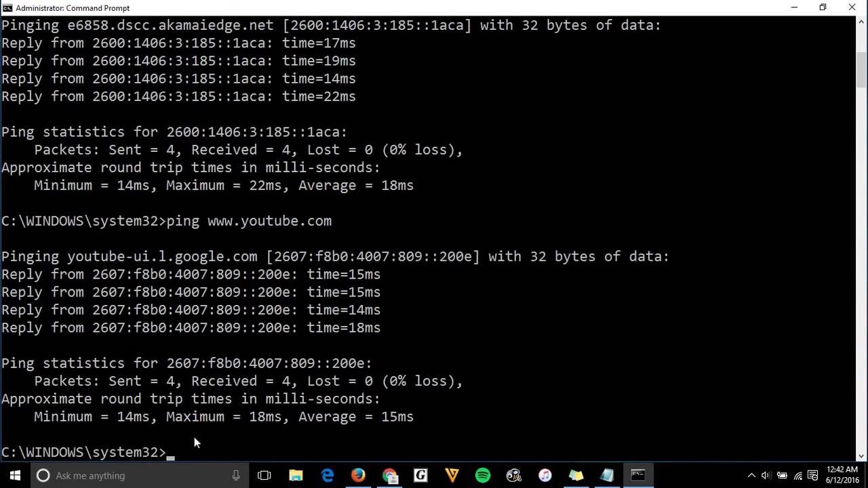Click the reply line with time=18ms
Viewport: 868px width, 488px height.
click(191, 327)
